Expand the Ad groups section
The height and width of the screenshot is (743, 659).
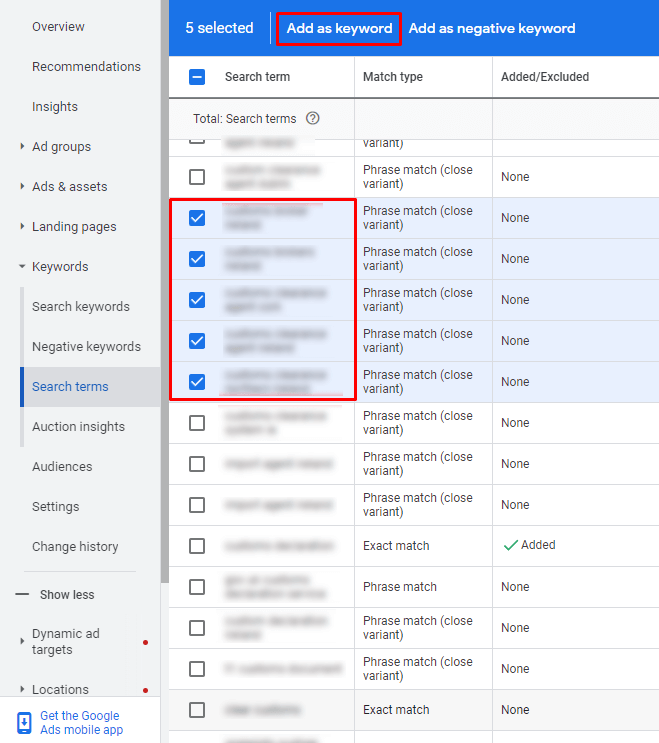pos(22,146)
